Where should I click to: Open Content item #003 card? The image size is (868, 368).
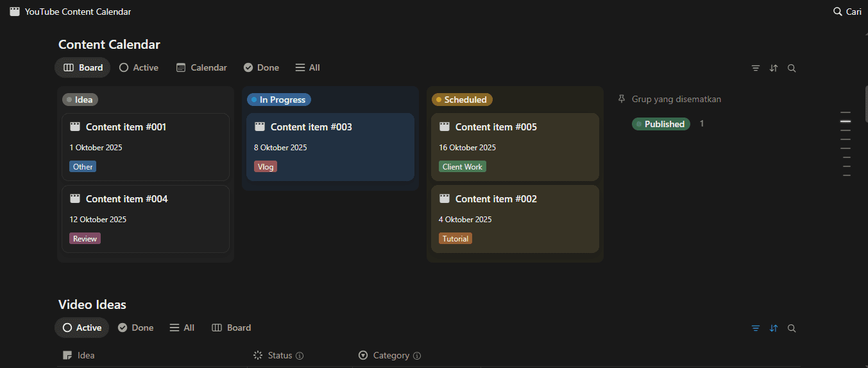tap(311, 127)
